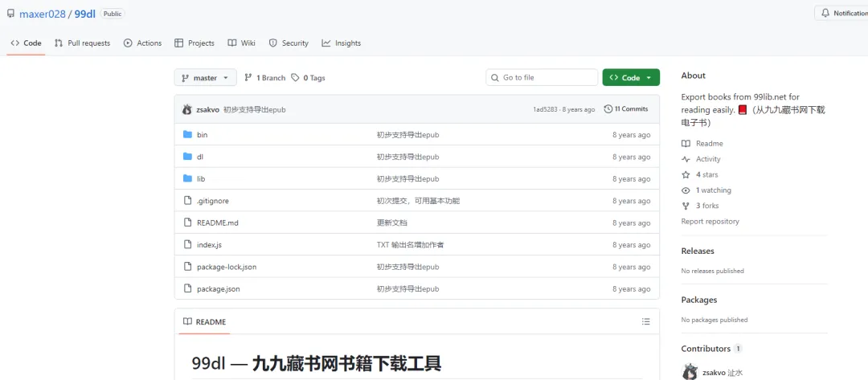Open the latest commit hash 1ad5283

(547, 109)
